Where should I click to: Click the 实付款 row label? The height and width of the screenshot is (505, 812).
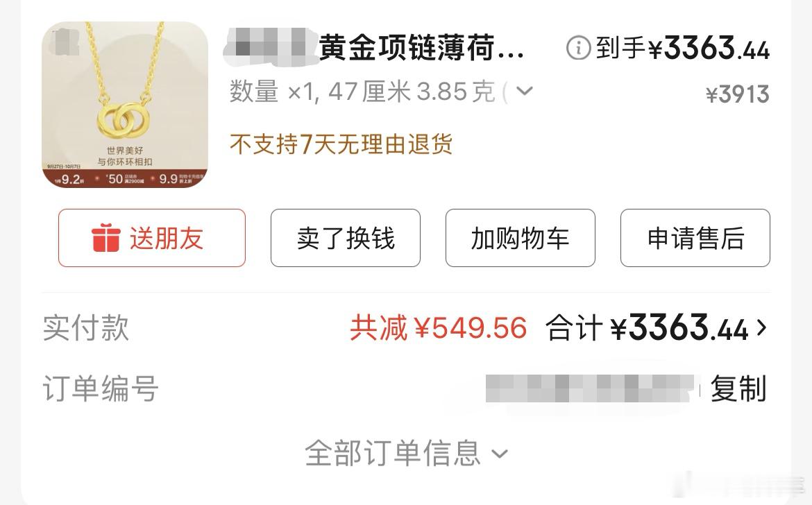[85, 328]
